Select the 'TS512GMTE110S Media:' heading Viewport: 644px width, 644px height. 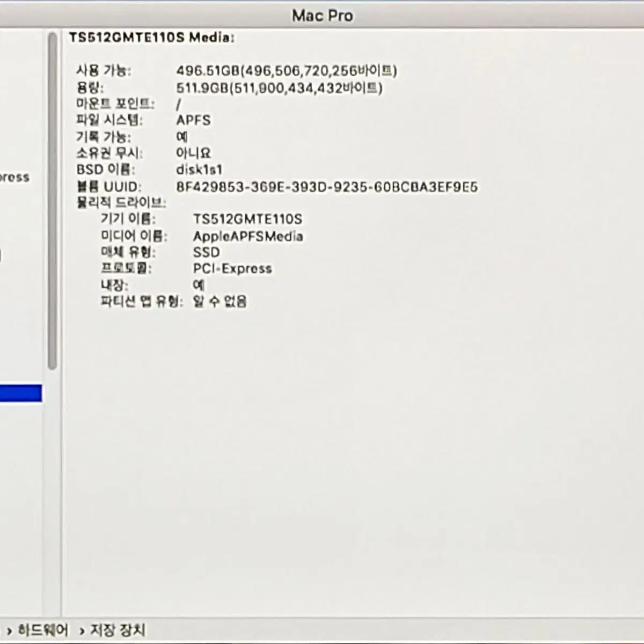point(151,38)
